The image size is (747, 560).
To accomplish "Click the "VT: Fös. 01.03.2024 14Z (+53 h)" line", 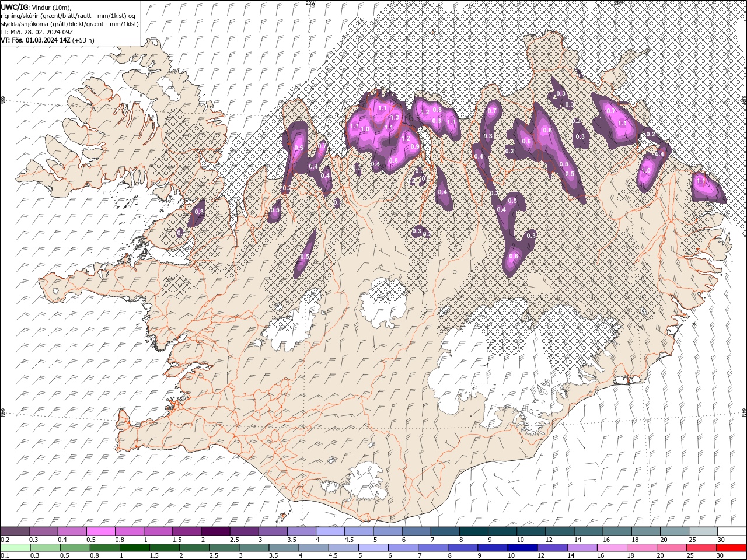I will tap(47, 40).
